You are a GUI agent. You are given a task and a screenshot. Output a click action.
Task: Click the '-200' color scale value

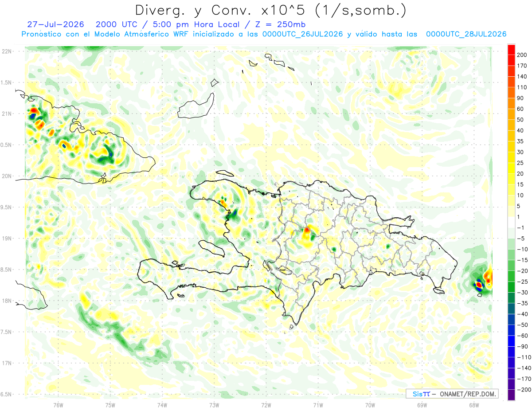(524, 390)
